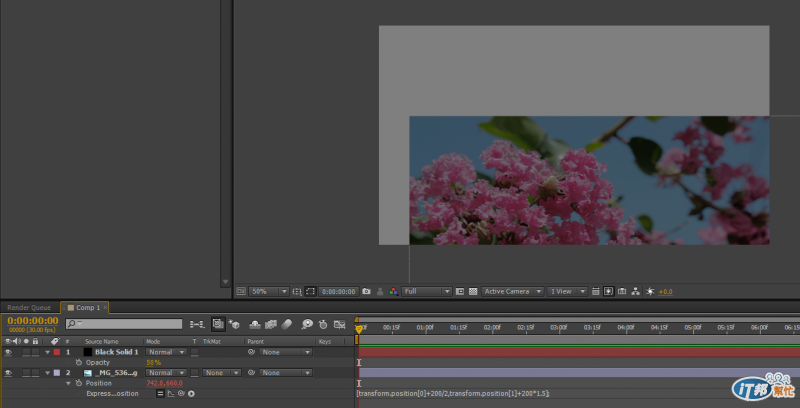
Task: Toggle Preserve Transparency box for Black Solid 1
Action: click(x=195, y=352)
